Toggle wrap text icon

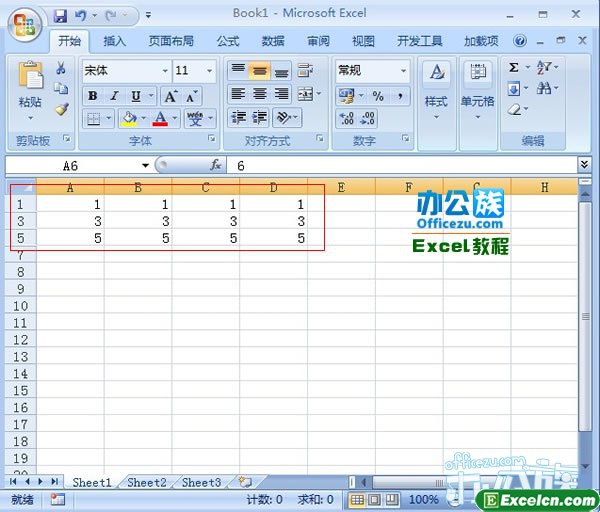[305, 70]
